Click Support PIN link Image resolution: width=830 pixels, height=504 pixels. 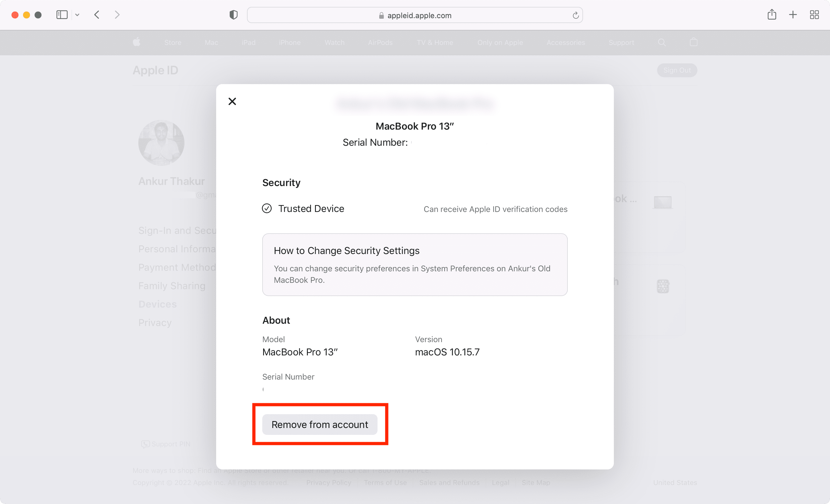pos(166,444)
